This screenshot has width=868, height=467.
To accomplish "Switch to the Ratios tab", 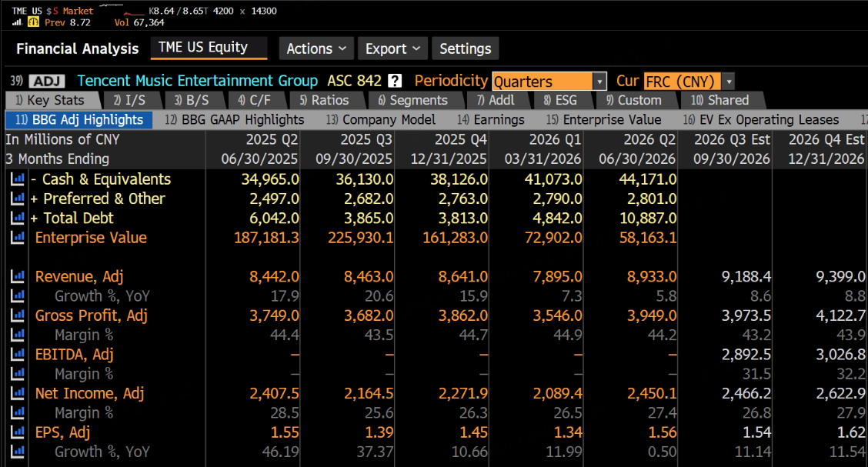I will coord(328,100).
